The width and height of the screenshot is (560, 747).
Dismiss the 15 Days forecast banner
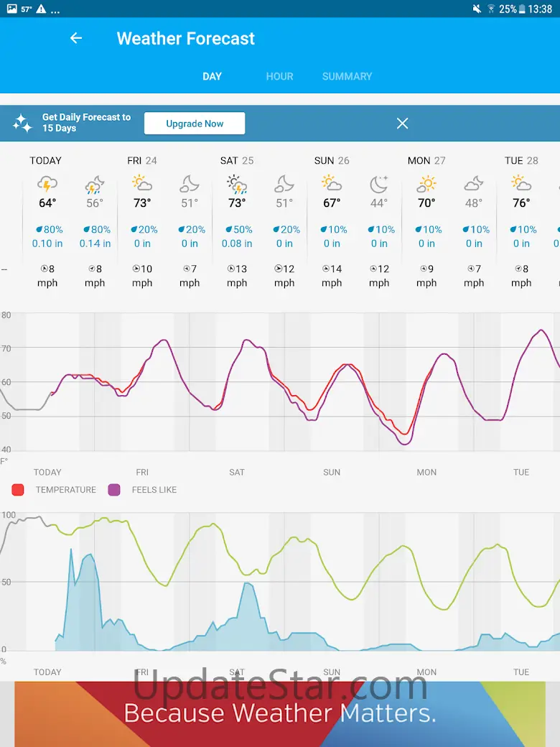tap(402, 124)
